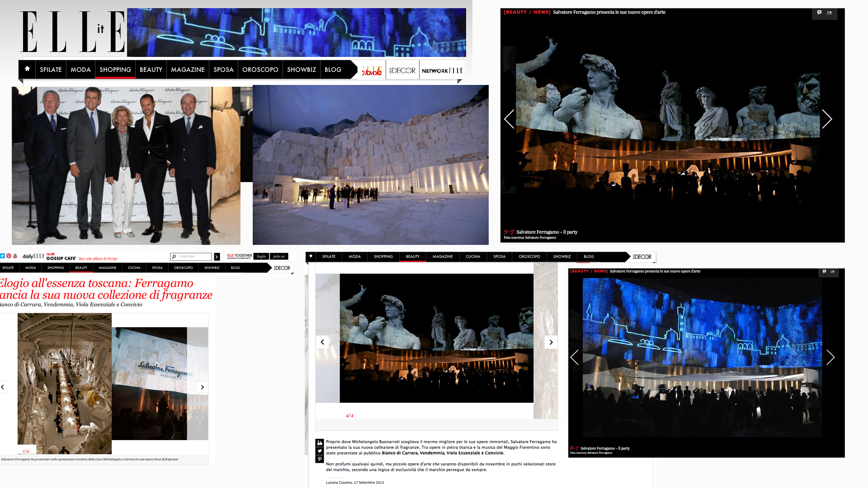Go to next photo in statues gallery

tap(827, 119)
